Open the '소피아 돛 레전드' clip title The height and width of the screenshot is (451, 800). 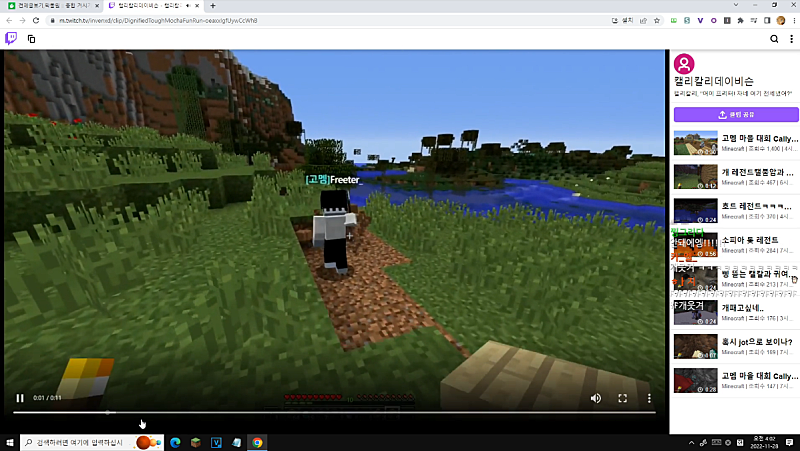tap(749, 240)
